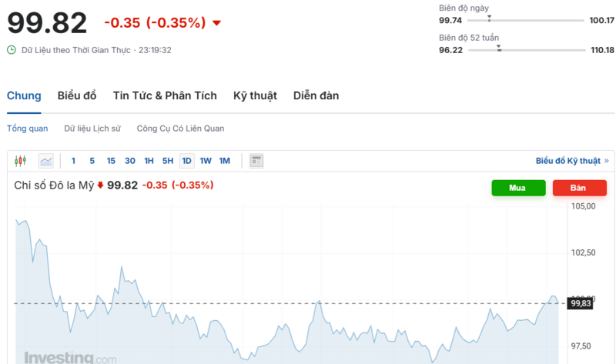This screenshot has height=364, width=616.
Task: Click the red down arrow in chart title
Action: pos(100,185)
